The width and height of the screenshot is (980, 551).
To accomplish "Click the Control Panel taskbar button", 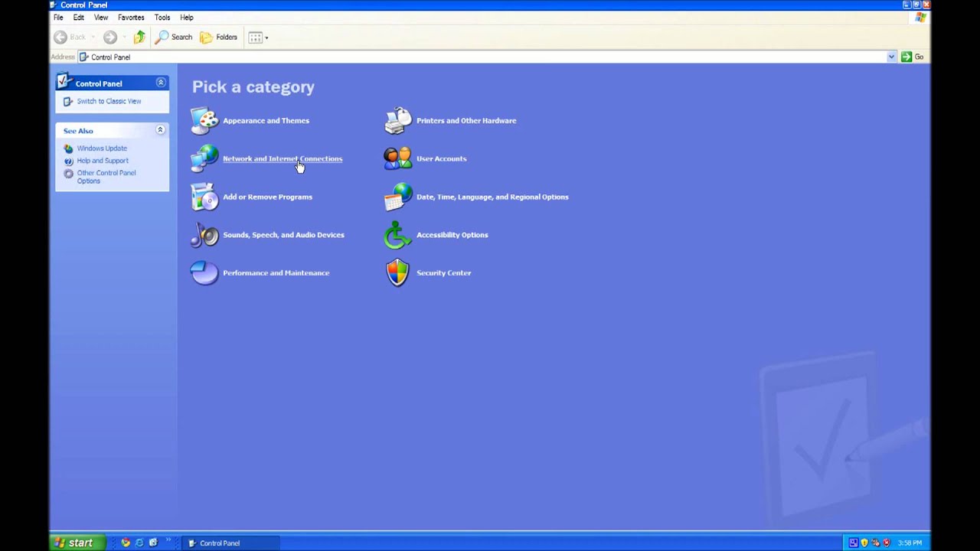I will pos(232,543).
